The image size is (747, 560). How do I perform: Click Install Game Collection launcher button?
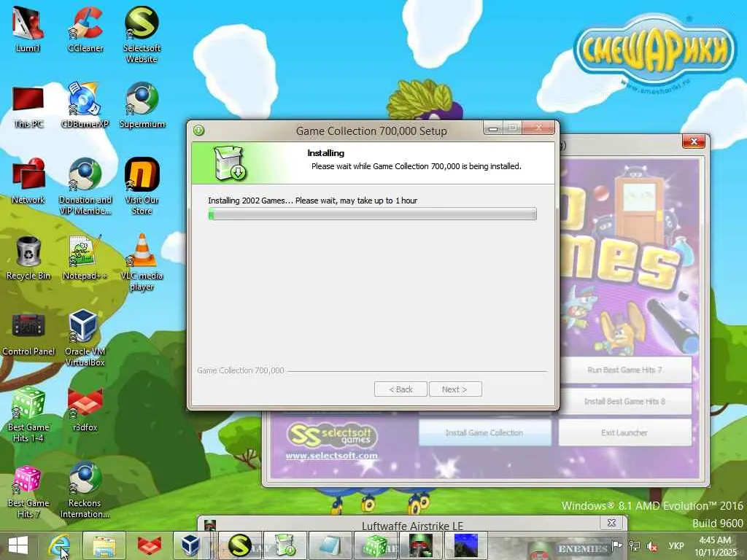pos(484,432)
